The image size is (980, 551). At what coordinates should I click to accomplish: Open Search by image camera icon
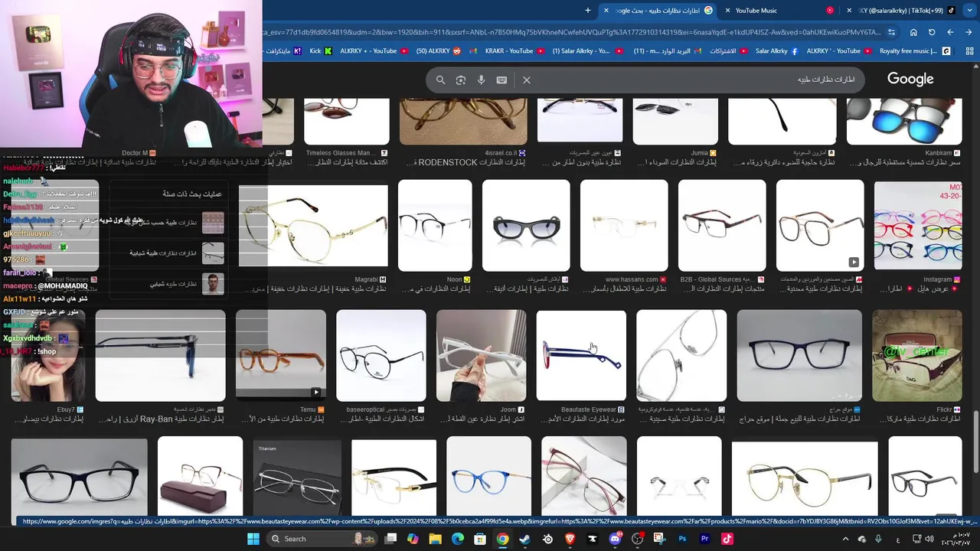[461, 80]
